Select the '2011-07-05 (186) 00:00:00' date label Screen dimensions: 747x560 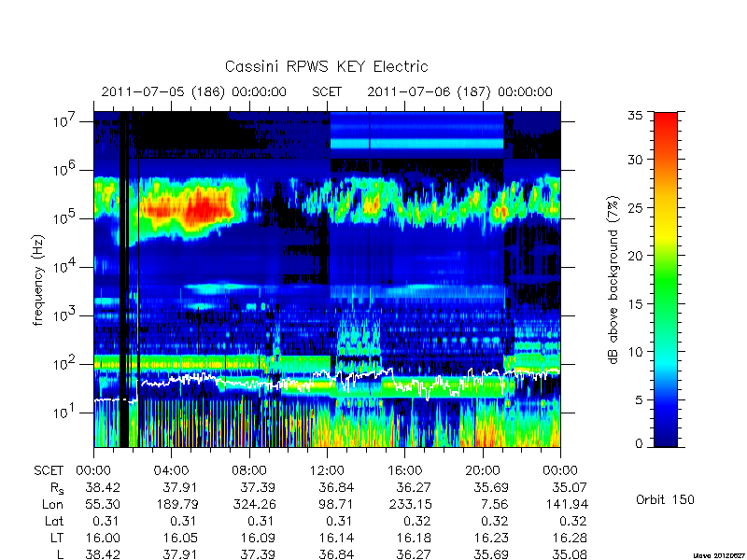click(194, 91)
